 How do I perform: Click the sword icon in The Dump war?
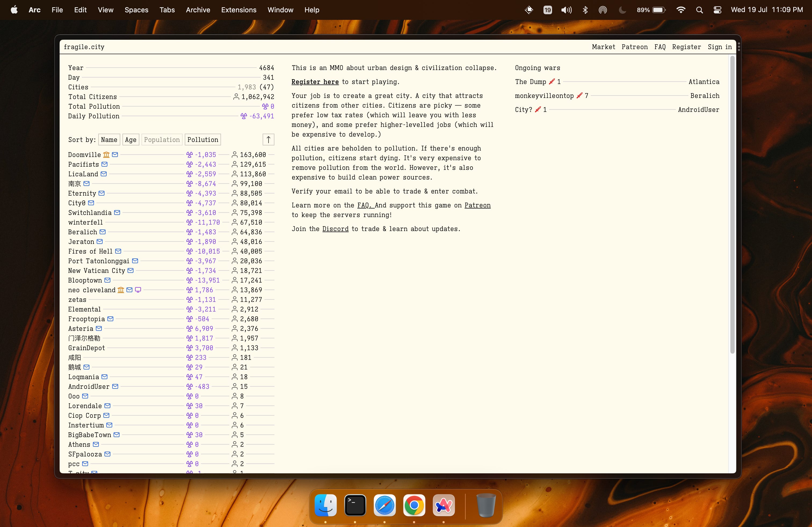click(551, 82)
